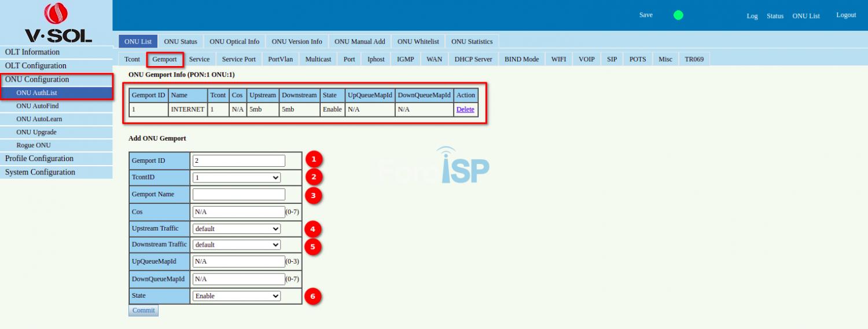Go to the WAN sub-tab
Image resolution: width=868 pixels, height=329 pixels.
[x=434, y=59]
